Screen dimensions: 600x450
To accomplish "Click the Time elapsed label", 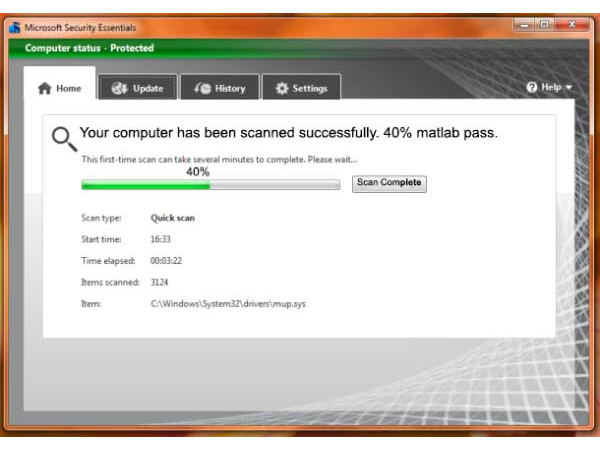I will 108,261.
